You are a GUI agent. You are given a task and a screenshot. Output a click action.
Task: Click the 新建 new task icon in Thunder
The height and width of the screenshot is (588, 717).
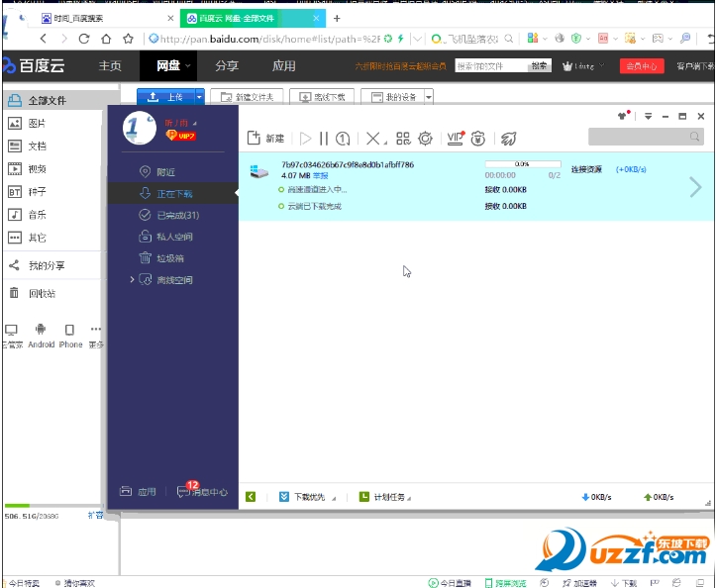tap(265, 138)
